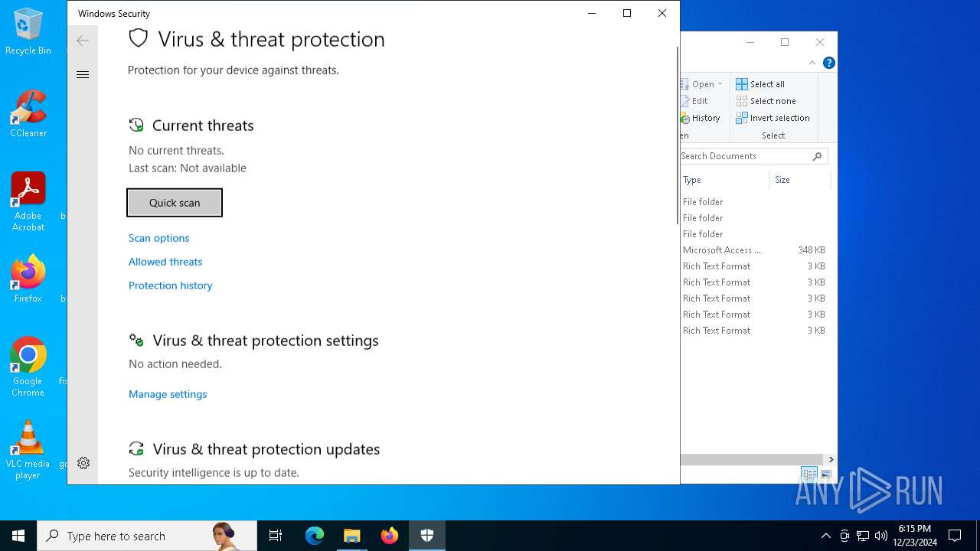Open File Explorer help icon
980x551 pixels.
point(828,63)
